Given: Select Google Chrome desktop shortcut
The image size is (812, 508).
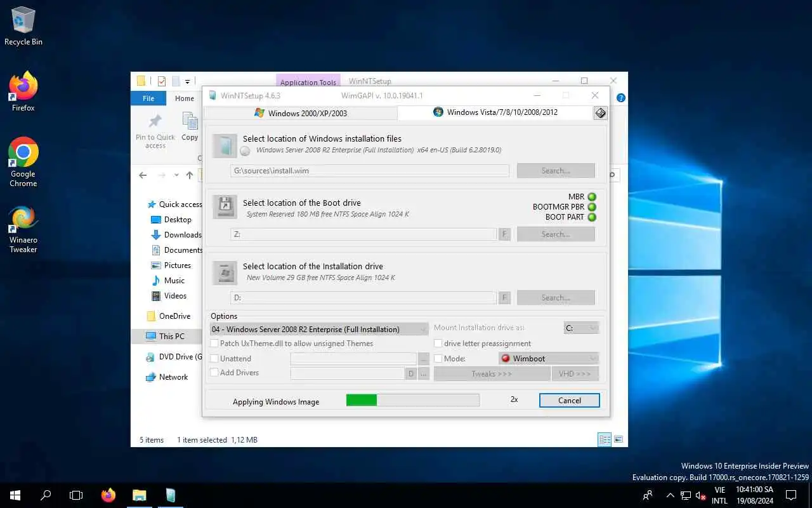Looking at the screenshot, I should coord(23,163).
